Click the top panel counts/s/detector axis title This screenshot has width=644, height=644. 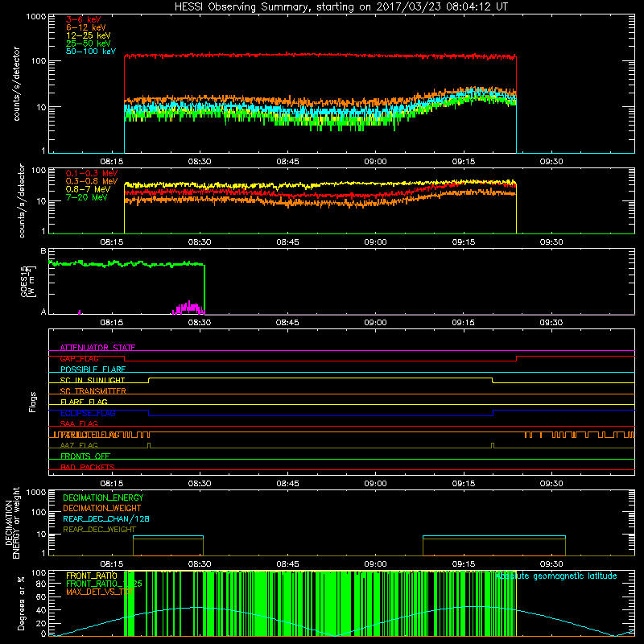click(x=16, y=84)
